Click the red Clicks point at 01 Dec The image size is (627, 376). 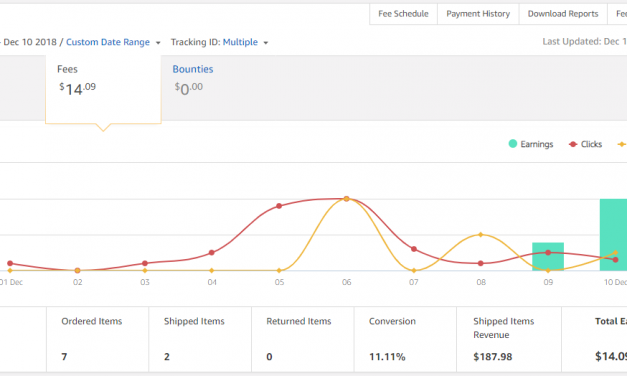click(10, 263)
